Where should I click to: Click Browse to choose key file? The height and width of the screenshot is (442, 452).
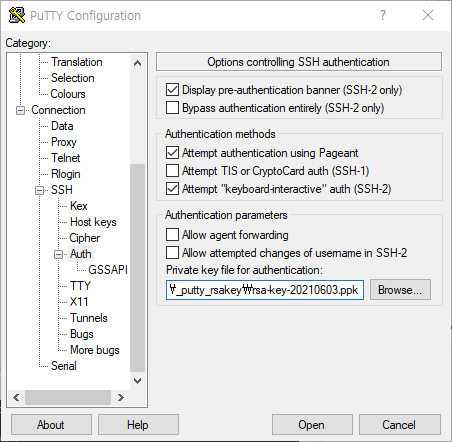(x=400, y=290)
